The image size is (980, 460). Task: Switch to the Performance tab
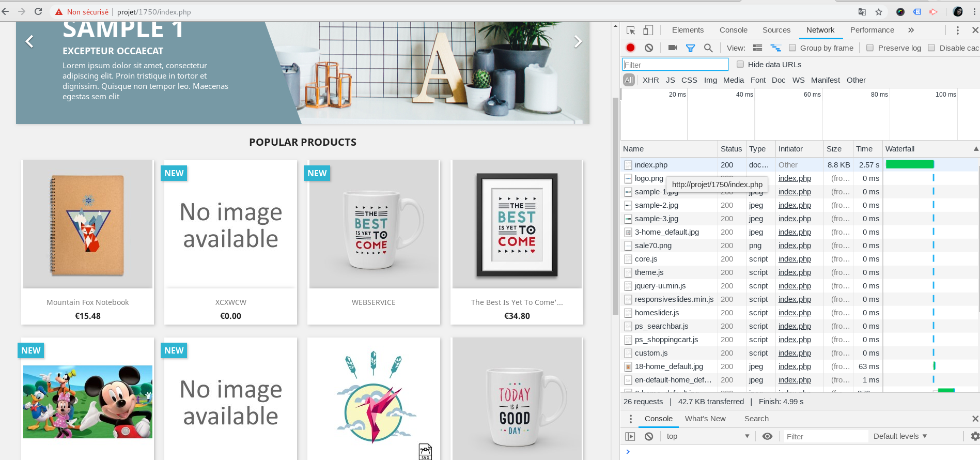[872, 30]
